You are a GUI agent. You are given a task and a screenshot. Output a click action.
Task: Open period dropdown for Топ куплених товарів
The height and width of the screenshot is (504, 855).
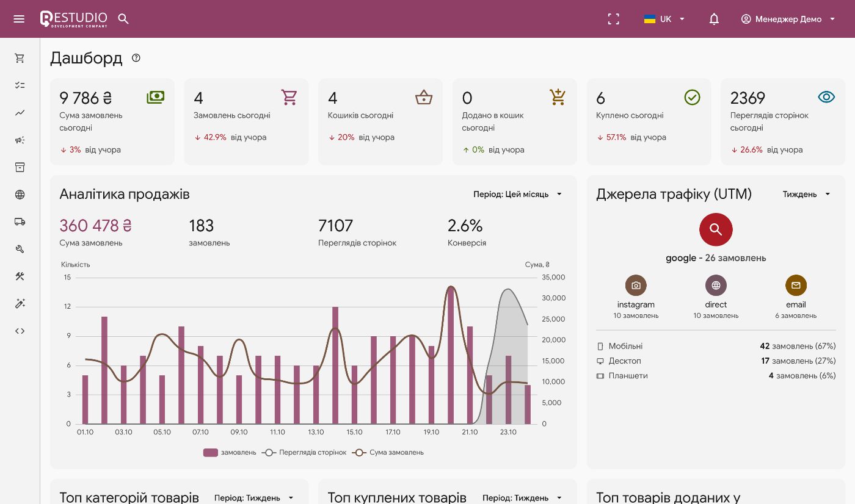pos(522,498)
